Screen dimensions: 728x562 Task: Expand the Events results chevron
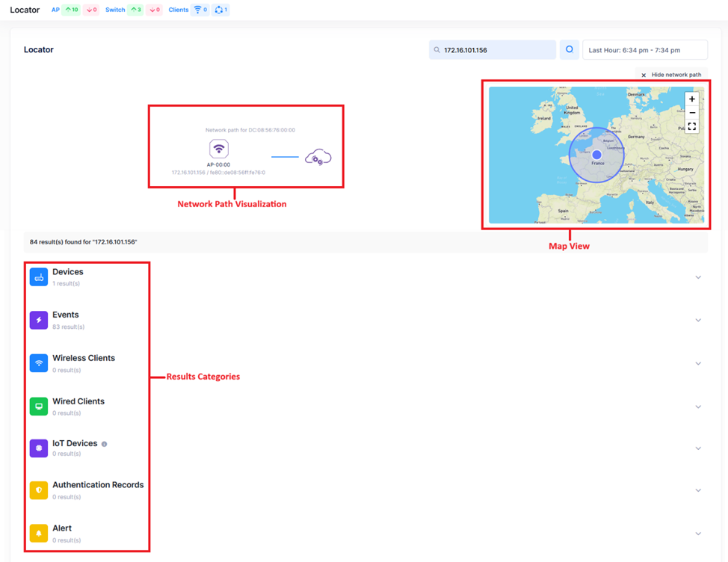tap(698, 320)
